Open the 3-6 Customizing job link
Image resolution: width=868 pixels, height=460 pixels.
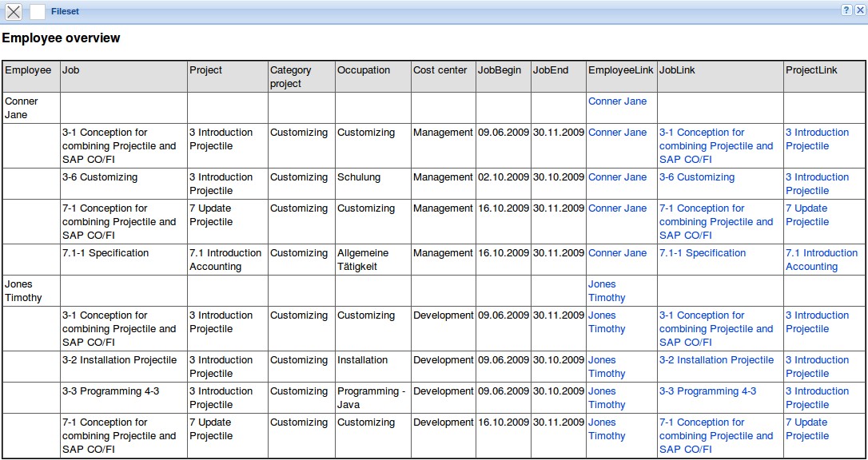696,177
